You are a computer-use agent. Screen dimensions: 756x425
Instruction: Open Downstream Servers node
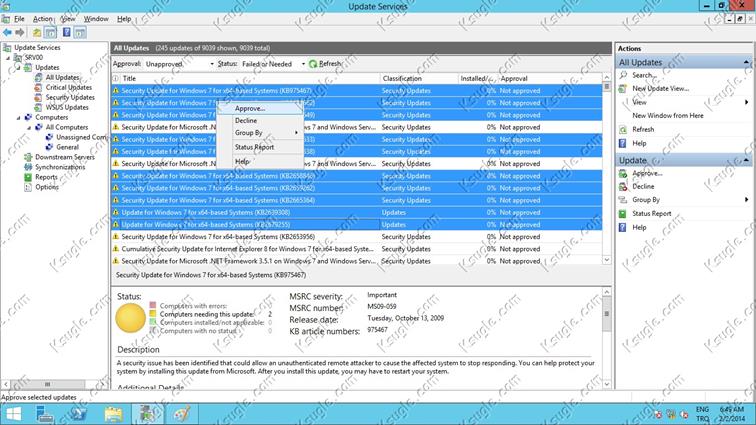point(65,157)
